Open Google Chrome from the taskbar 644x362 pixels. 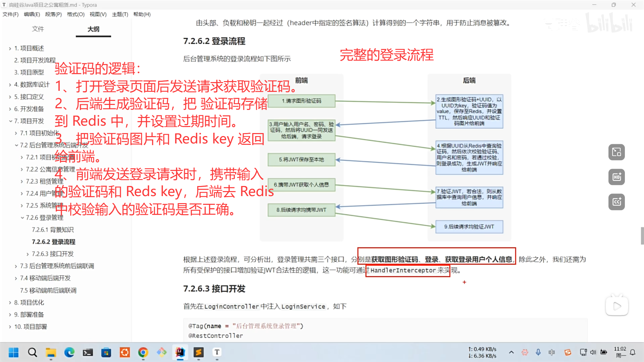pos(143,352)
